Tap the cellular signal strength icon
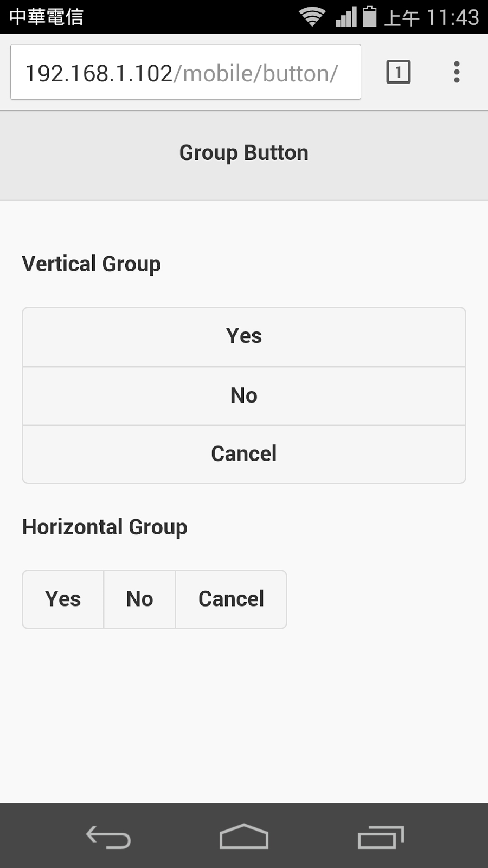488x868 pixels. coord(346,16)
